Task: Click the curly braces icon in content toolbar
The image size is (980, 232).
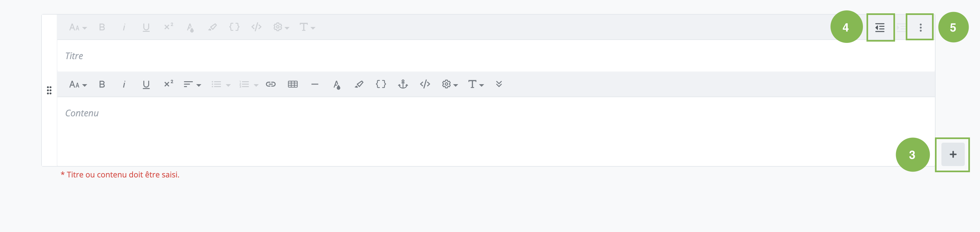Action: (381, 84)
